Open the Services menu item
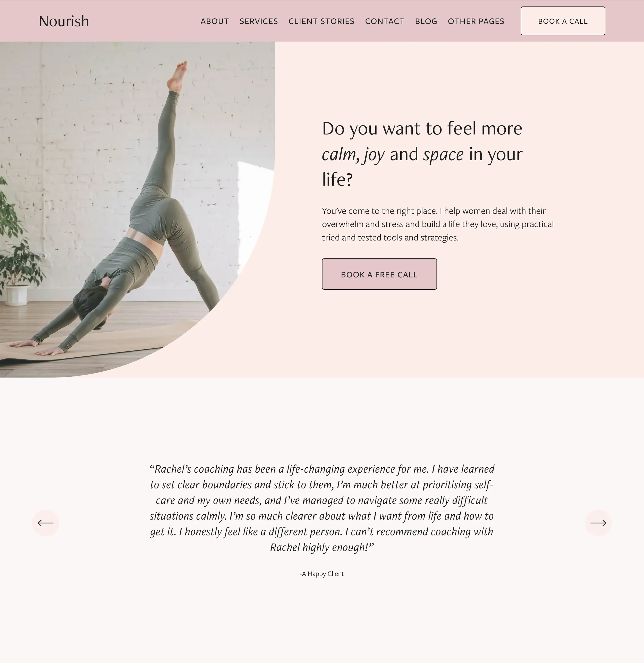 pyautogui.click(x=259, y=21)
